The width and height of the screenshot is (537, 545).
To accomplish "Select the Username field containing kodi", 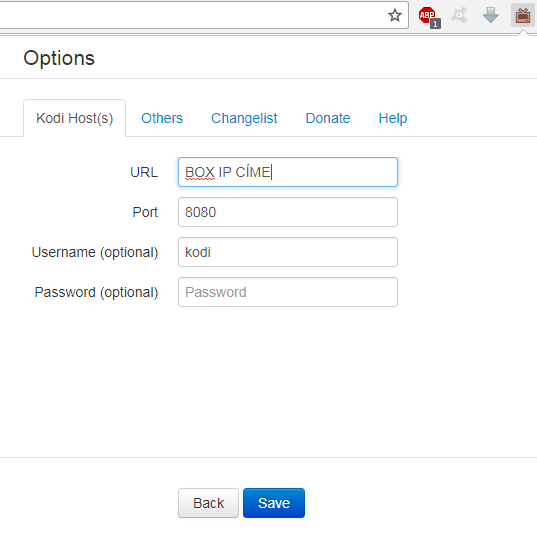I will coord(288,252).
